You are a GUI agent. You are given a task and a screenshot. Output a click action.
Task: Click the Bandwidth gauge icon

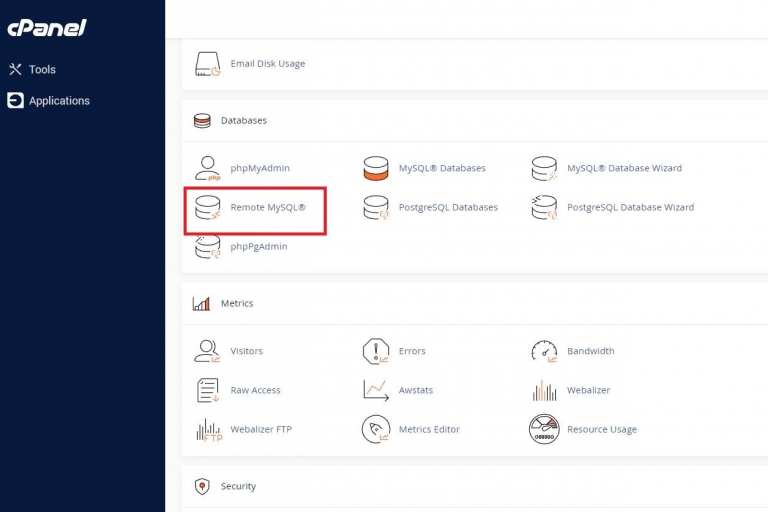(544, 351)
